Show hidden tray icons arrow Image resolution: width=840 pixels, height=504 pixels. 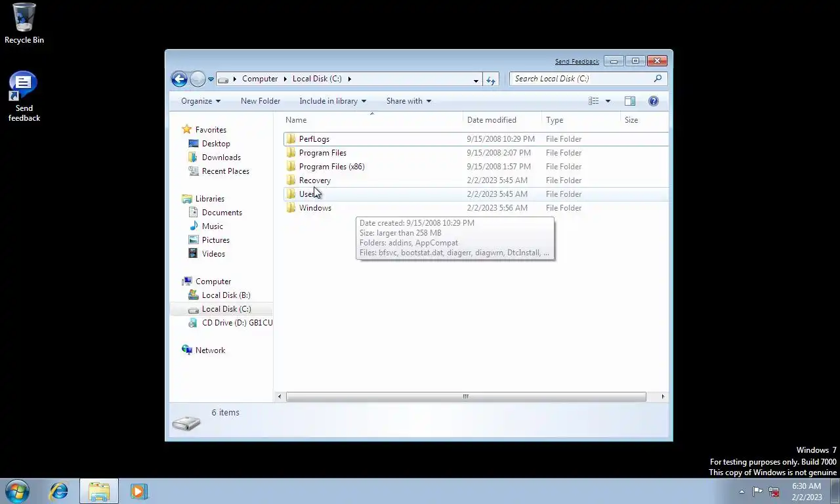click(x=742, y=492)
